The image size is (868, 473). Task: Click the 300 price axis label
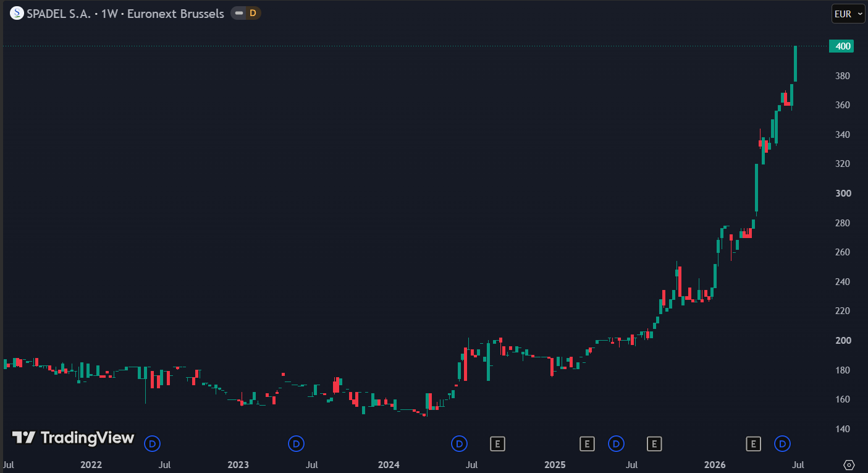click(843, 194)
